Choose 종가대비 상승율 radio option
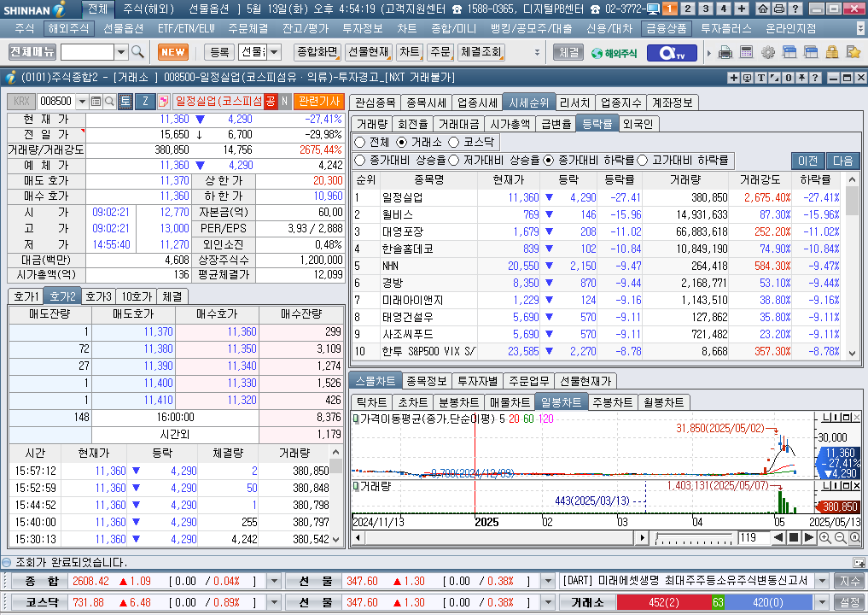The image size is (868, 615). (x=360, y=160)
